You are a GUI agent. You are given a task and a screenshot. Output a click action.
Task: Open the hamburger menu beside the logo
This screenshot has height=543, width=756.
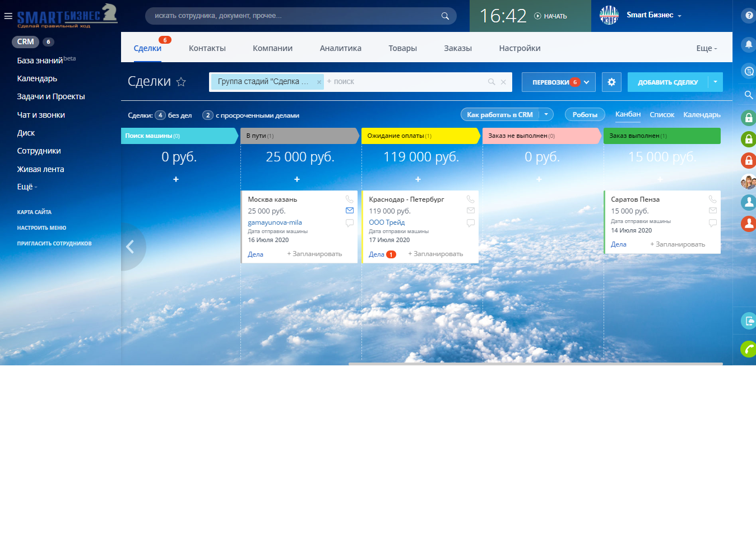point(8,16)
